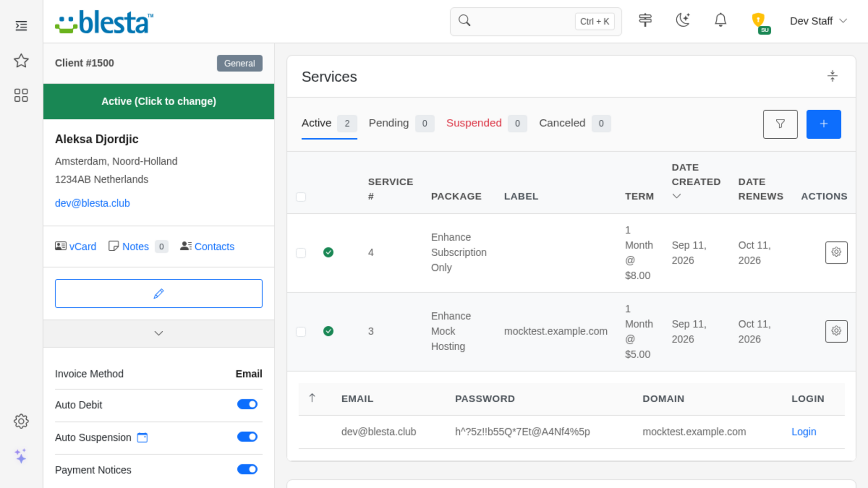Open the Contacts link
This screenshot has height=488, width=868.
point(214,247)
